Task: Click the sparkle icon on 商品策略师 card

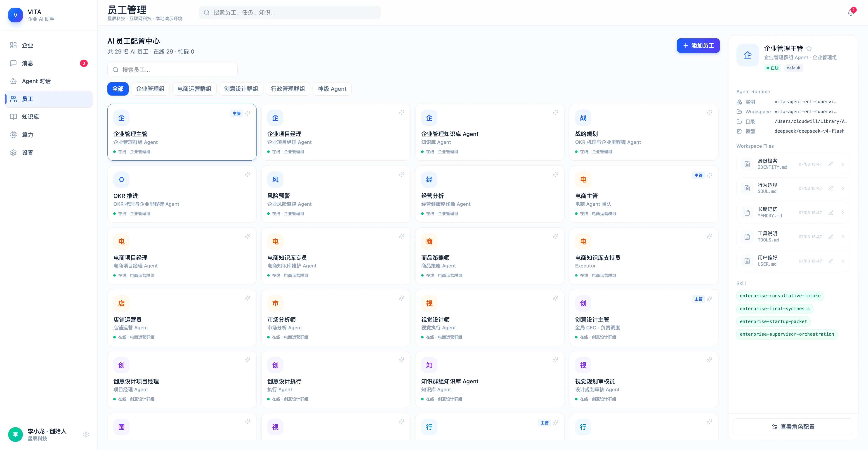Action: click(556, 237)
